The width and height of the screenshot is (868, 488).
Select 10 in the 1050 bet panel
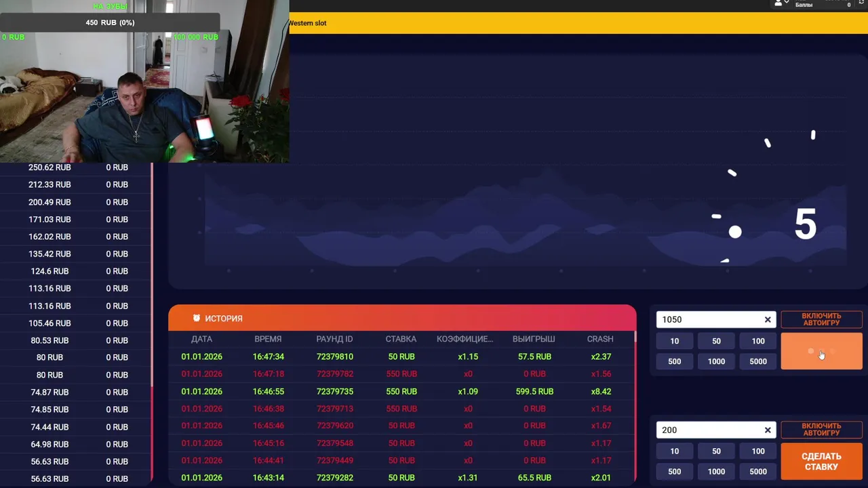[x=674, y=341]
